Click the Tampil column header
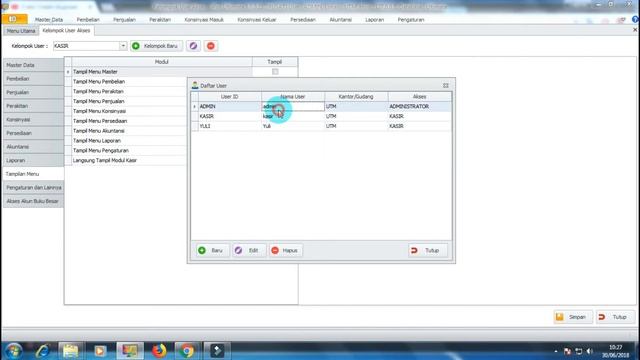The width and height of the screenshot is (640, 360). point(275,62)
